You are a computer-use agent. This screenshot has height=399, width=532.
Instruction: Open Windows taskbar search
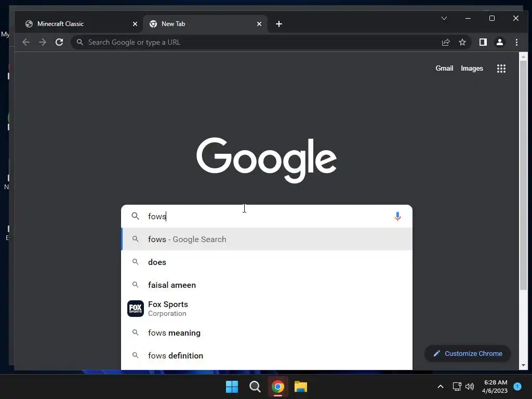coord(255,387)
